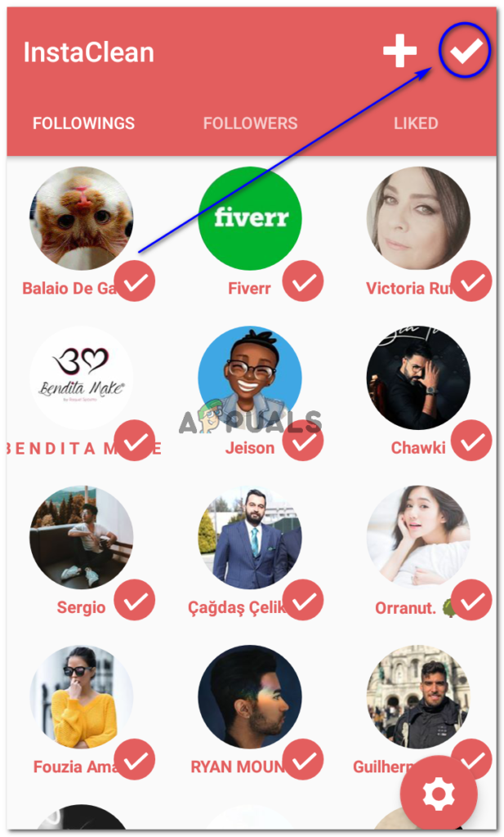Screen dimensions: 504x837
Task: Select the FOLLOWINGS tab
Action: (x=84, y=123)
